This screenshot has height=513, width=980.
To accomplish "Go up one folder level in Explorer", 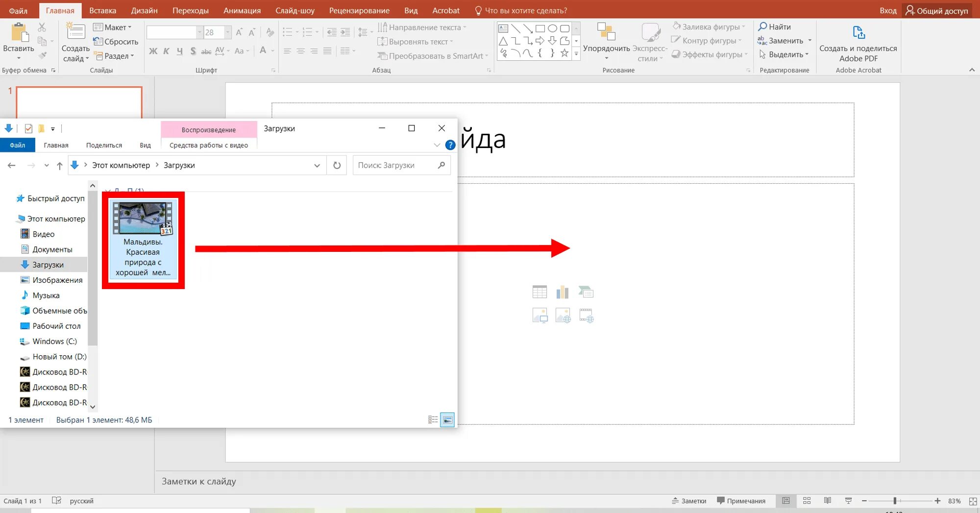I will (60, 166).
